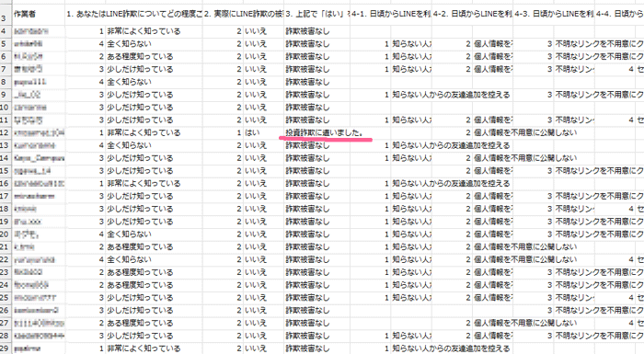The width and height of the screenshot is (644, 354).
Task: Click '不明なリンクを不用意にク' in row 15
Action: (x=599, y=171)
